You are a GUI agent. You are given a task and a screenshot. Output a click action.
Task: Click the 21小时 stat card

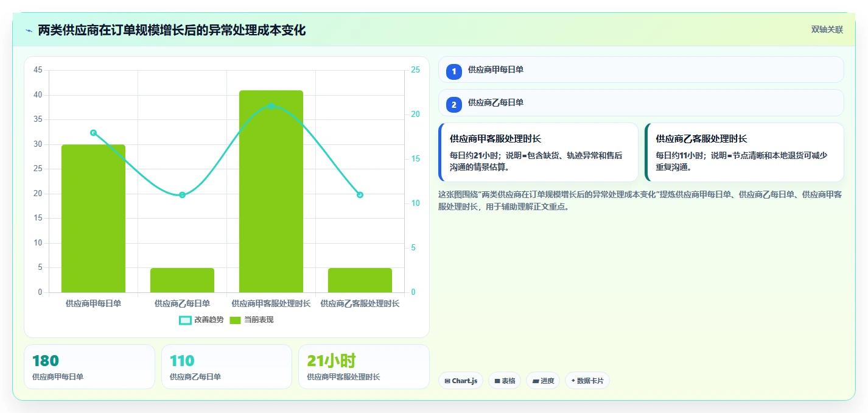364,367
